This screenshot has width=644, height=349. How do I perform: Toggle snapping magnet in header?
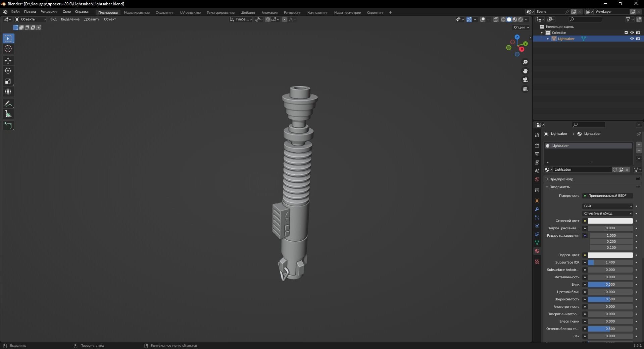[x=267, y=19]
